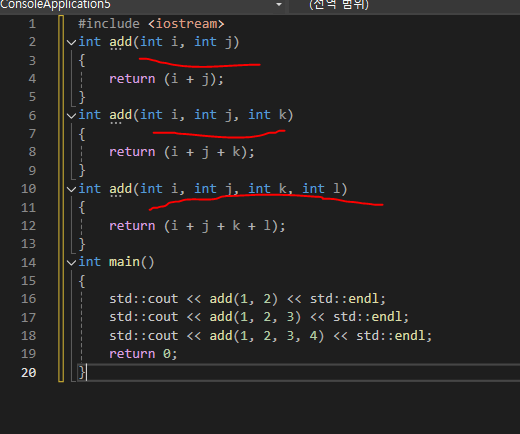Click the closing brace on line 20
The height and width of the screenshot is (434, 520).
pyautogui.click(x=82, y=372)
